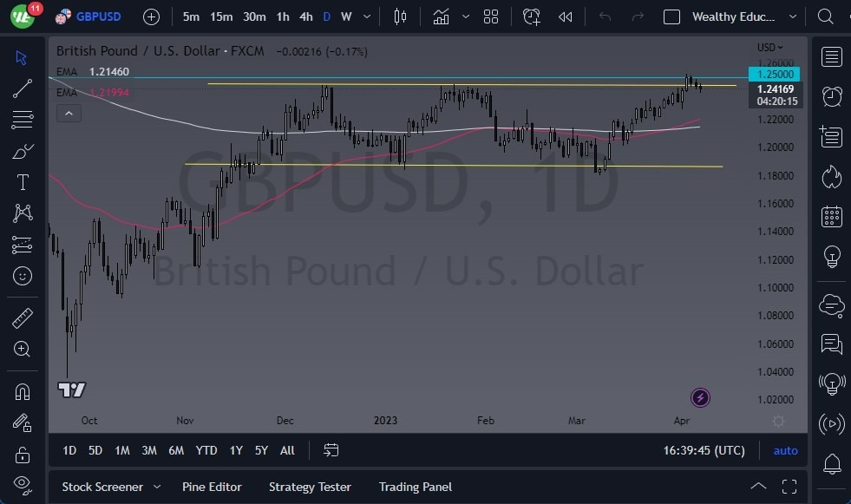The width and height of the screenshot is (851, 504).
Task: Start Bar Replay mode
Action: 565,16
